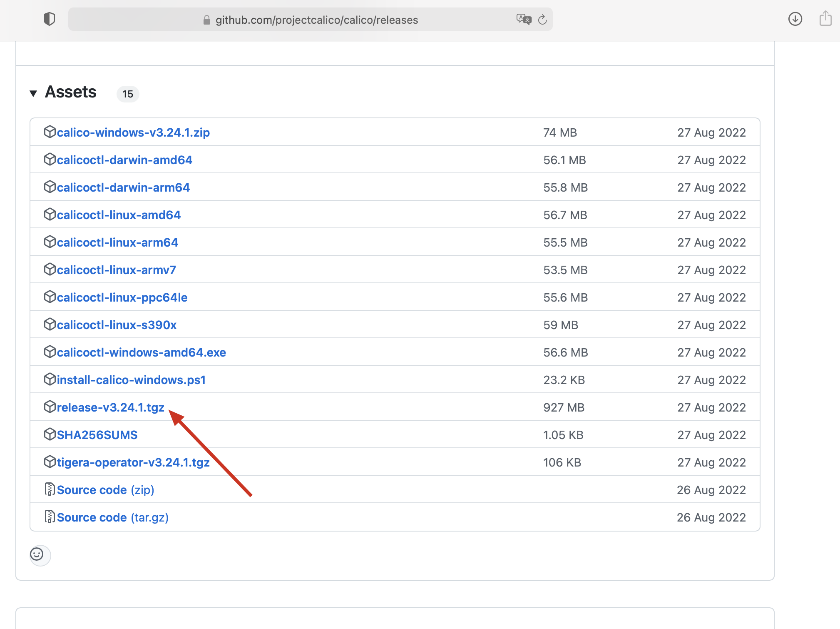Click the translate page icon
The height and width of the screenshot is (629, 840).
click(x=523, y=19)
